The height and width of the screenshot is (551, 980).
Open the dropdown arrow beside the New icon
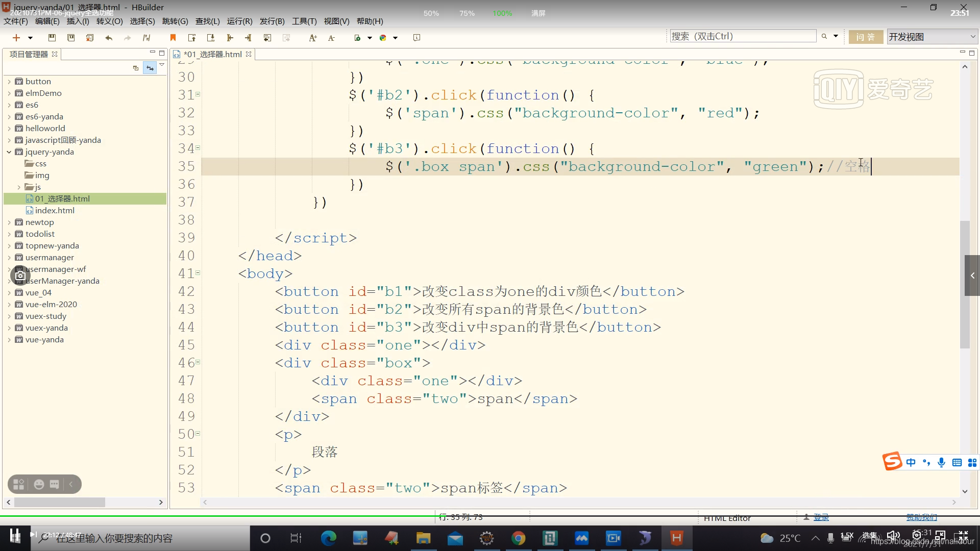pyautogui.click(x=30, y=38)
